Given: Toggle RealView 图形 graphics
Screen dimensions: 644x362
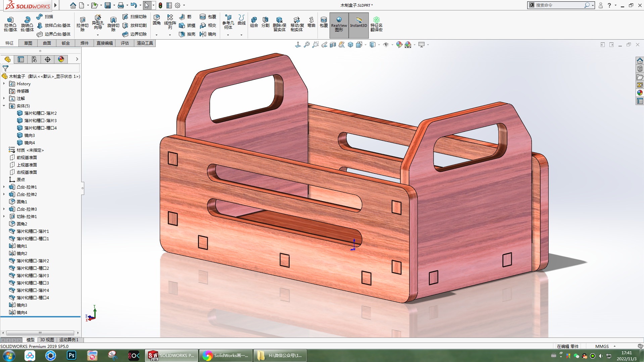Looking at the screenshot, I should point(339,24).
